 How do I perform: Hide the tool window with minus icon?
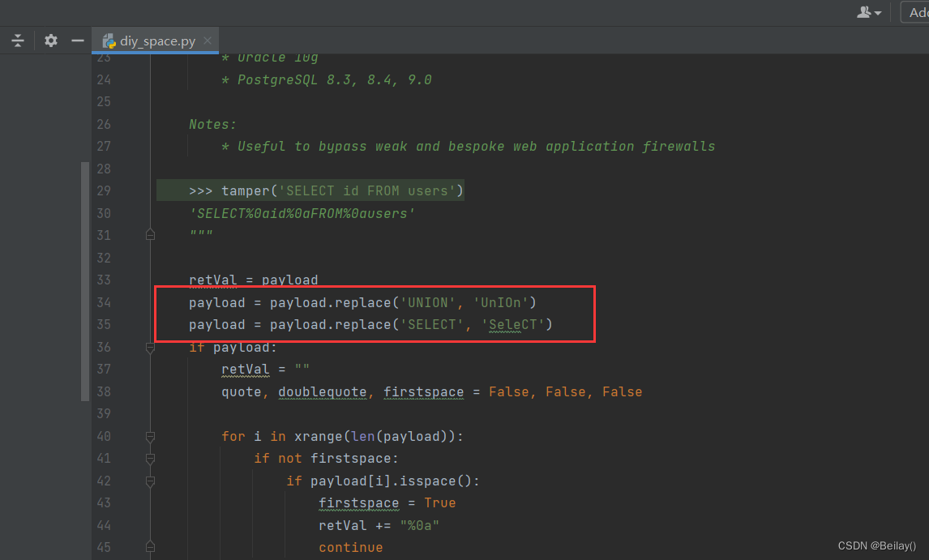(x=78, y=41)
